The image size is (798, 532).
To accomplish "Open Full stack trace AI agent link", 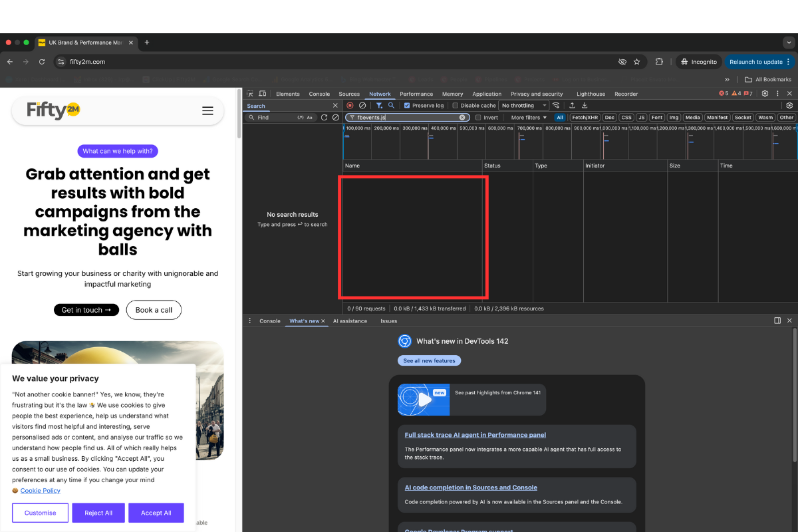I will coord(475,435).
